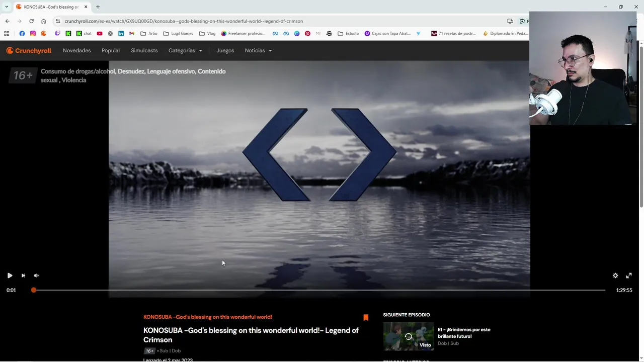Go to Popular in the navigation bar
644x362 pixels.
pyautogui.click(x=111, y=50)
